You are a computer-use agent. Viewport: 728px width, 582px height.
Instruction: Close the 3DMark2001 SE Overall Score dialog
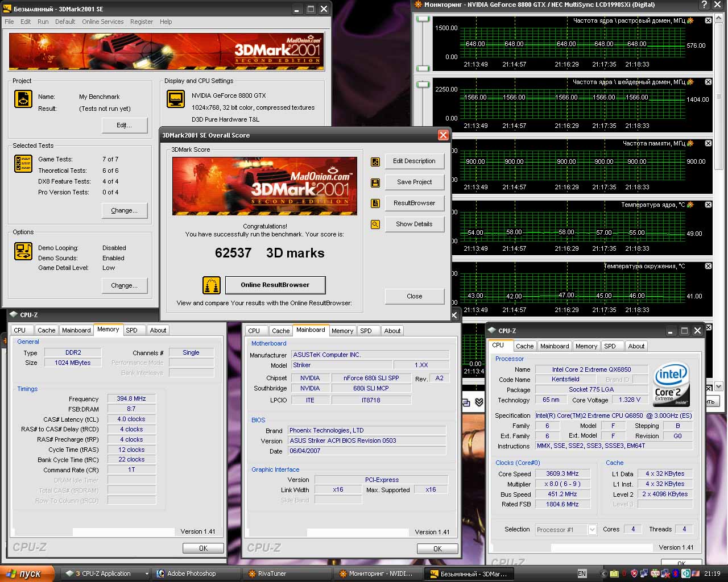443,135
